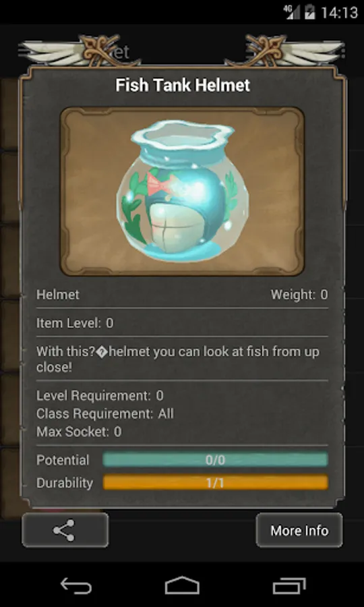Tap the Max Socket: 0 line

79,432
